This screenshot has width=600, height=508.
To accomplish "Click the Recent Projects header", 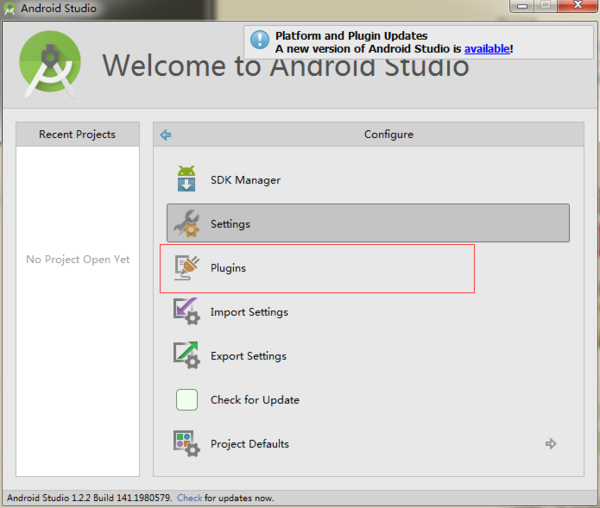I will click(x=78, y=134).
